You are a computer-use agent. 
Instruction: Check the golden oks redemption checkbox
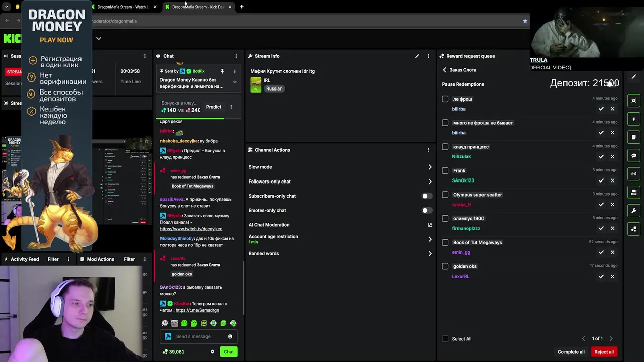tap(445, 266)
